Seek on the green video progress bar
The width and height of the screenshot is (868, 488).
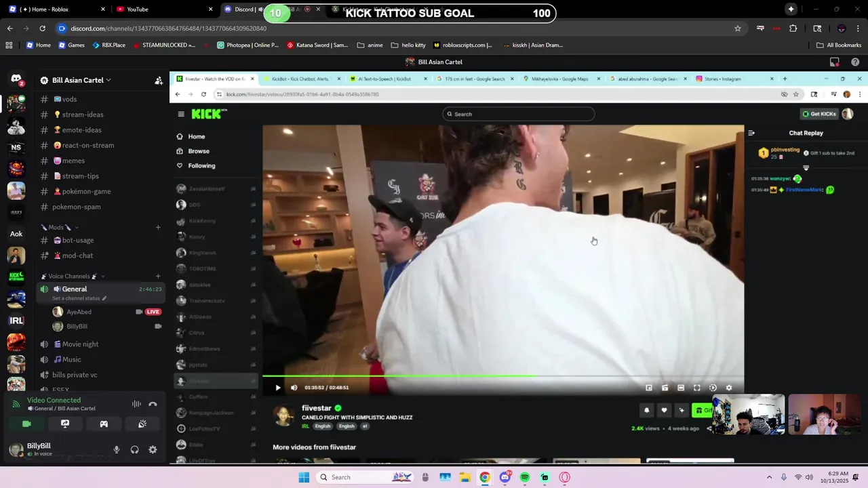coord(503,376)
